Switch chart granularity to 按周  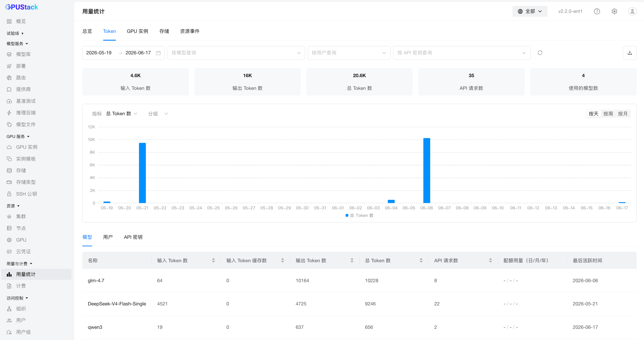[x=608, y=114]
